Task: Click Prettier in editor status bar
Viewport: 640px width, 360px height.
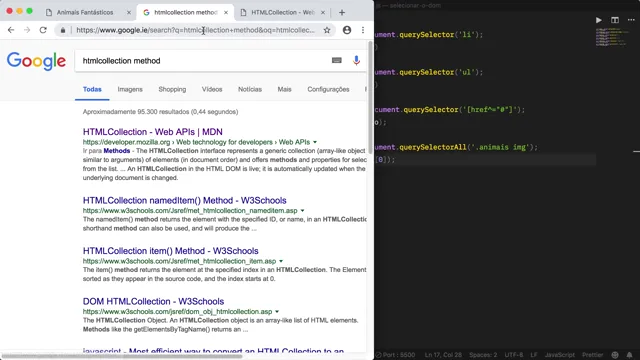Action: (593, 355)
